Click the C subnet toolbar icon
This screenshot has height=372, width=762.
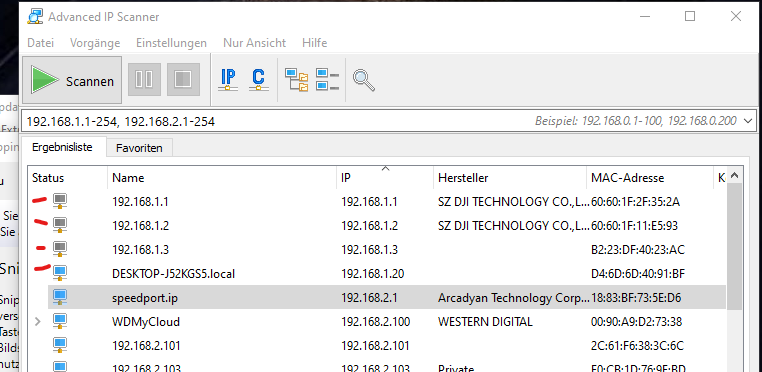point(259,80)
